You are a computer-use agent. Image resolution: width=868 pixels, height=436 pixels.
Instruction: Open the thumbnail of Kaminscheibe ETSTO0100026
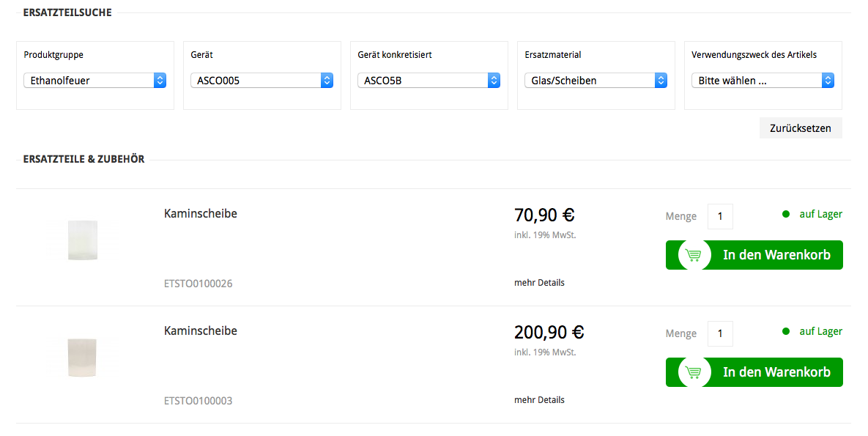tap(83, 240)
